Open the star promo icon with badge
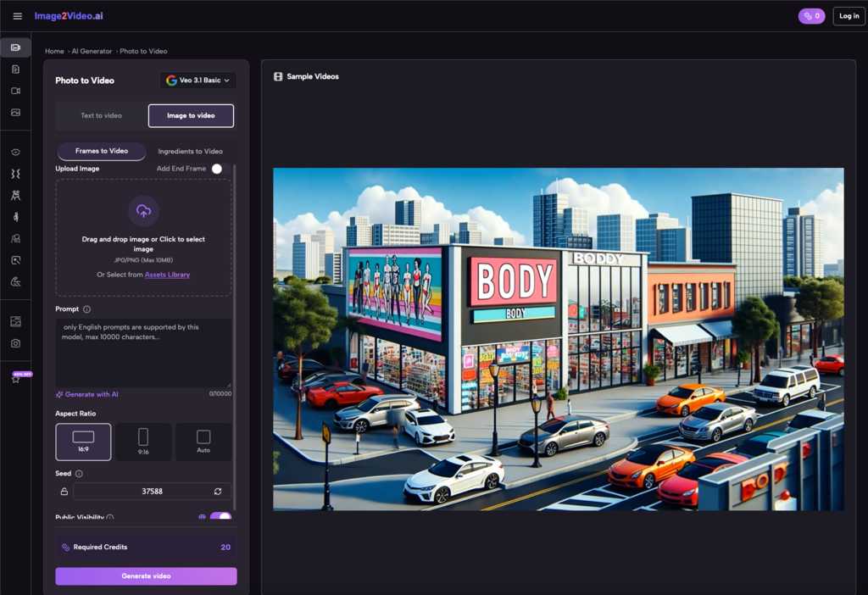Screen dimensions: 868x595 [17, 378]
